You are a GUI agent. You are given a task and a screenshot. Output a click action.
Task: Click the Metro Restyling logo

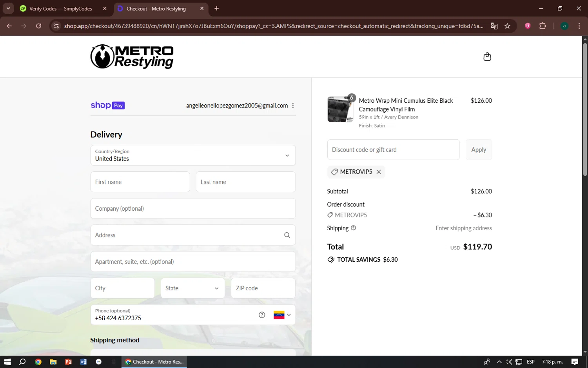[x=132, y=56]
